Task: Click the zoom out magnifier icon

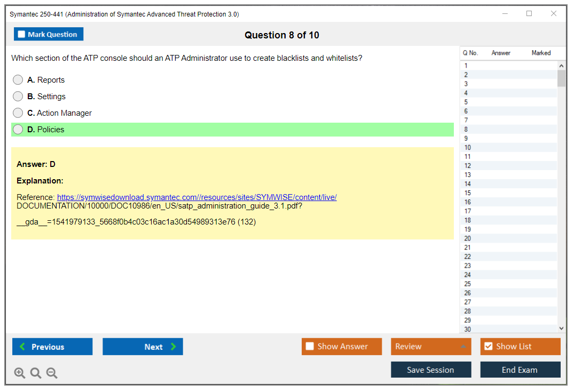Action: pos(52,373)
